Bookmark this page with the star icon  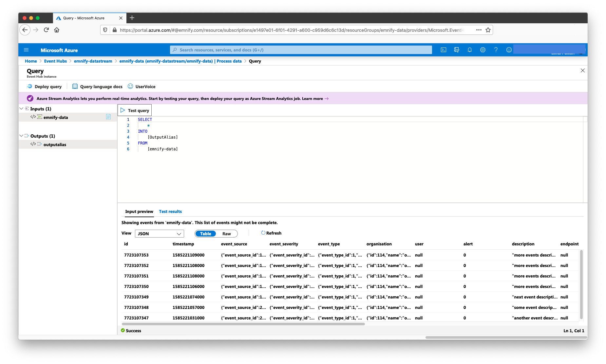point(488,30)
